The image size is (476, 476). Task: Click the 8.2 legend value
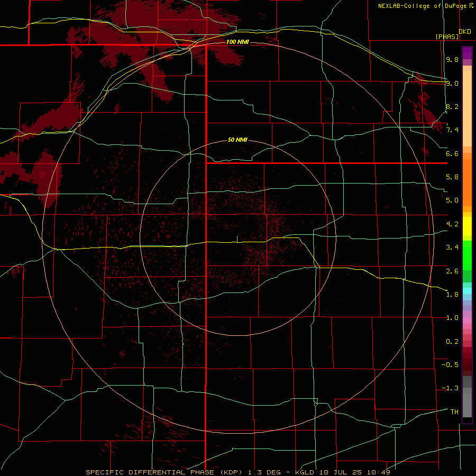pyautogui.click(x=452, y=106)
